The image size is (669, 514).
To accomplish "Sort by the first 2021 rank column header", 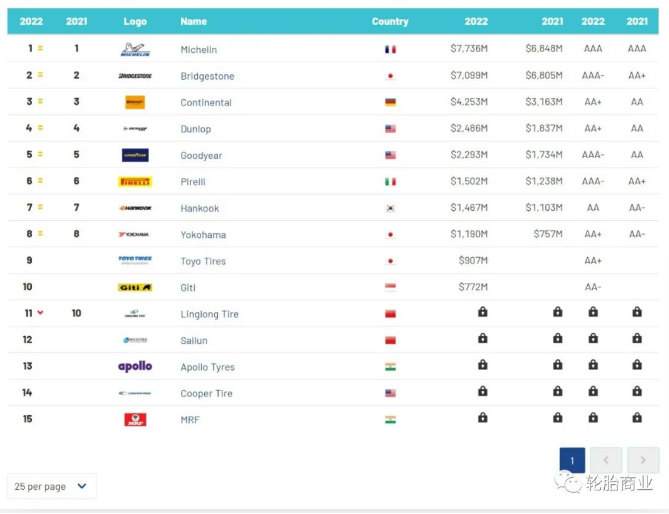I will coord(76,21).
